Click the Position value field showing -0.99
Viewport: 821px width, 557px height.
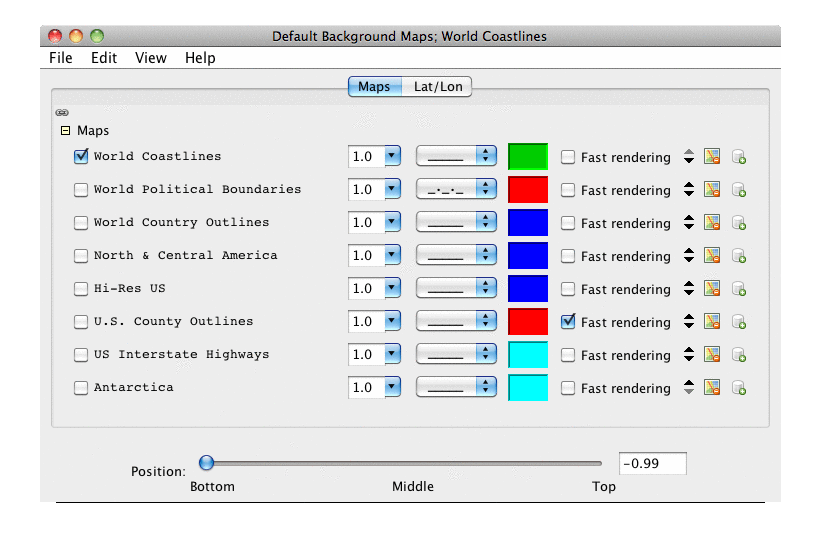pos(652,464)
